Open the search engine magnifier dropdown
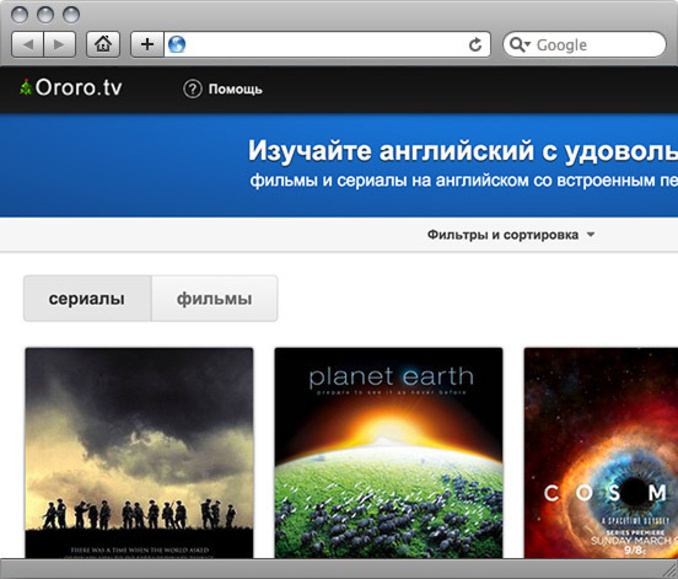678x579 pixels. [x=520, y=44]
